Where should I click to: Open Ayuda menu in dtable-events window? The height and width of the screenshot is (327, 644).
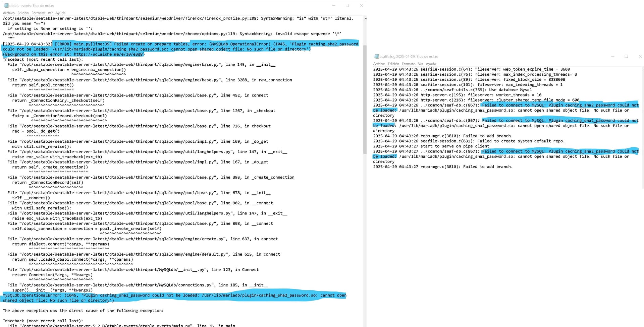pyautogui.click(x=60, y=13)
